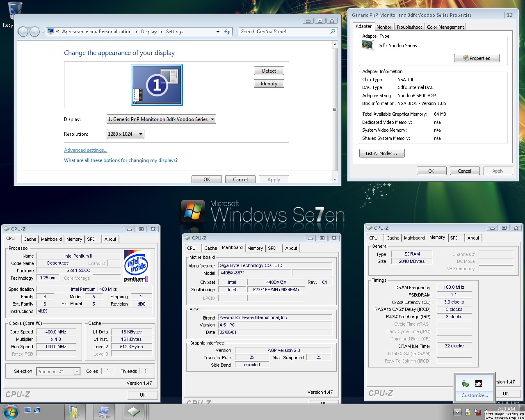
Task: Click adapter Properties button with shield
Action: (477, 58)
